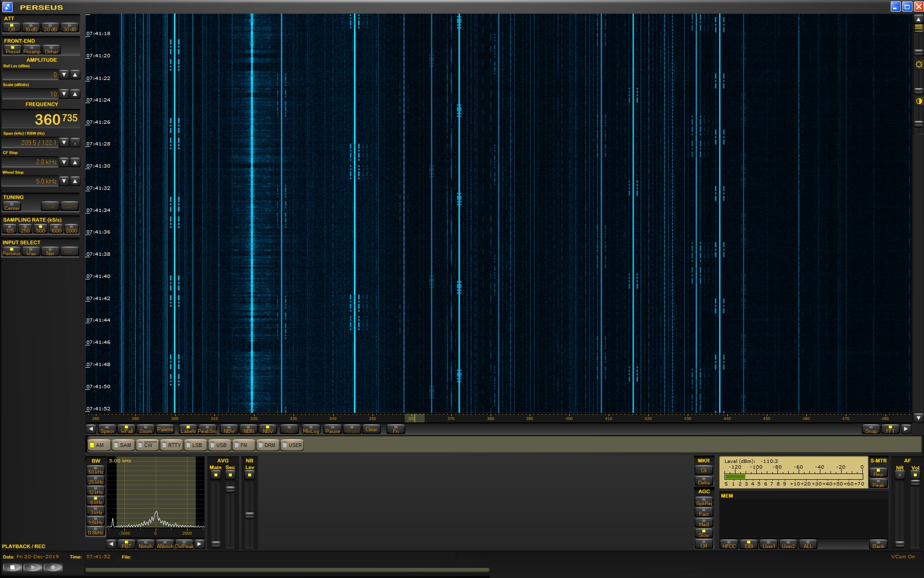The image size is (924, 578).
Task: Adjust the NB Lev slider handle
Action: click(x=249, y=515)
